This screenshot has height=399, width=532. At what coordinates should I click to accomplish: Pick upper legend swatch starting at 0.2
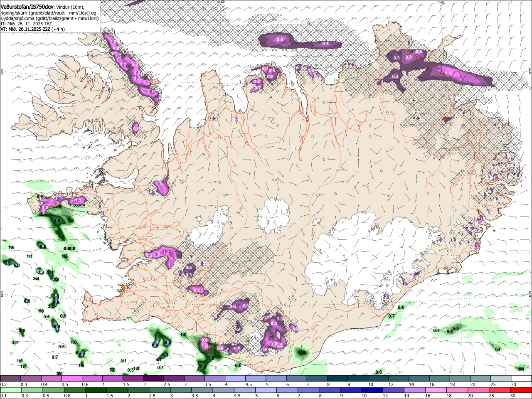[10, 378]
